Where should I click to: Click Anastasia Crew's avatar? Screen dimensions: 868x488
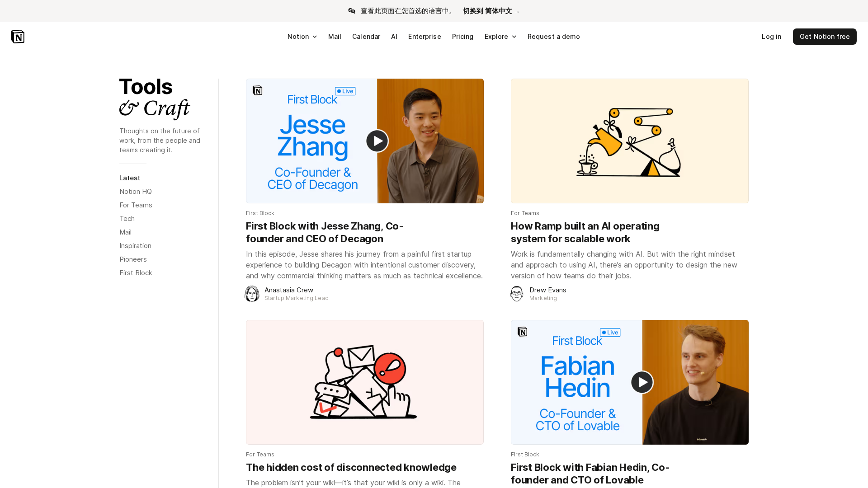click(252, 294)
